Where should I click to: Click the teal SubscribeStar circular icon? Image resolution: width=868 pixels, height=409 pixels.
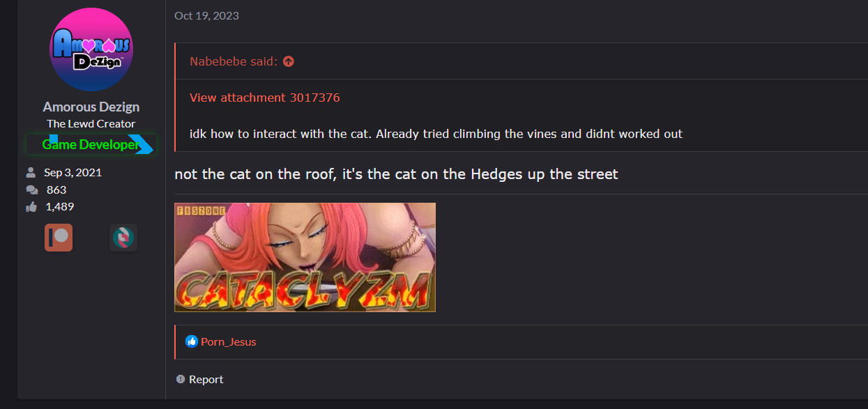pos(123,238)
